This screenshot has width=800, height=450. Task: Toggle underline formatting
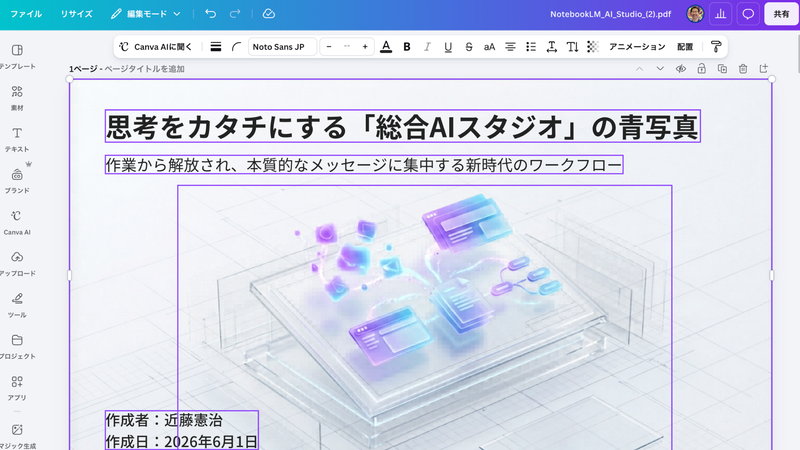[448, 47]
